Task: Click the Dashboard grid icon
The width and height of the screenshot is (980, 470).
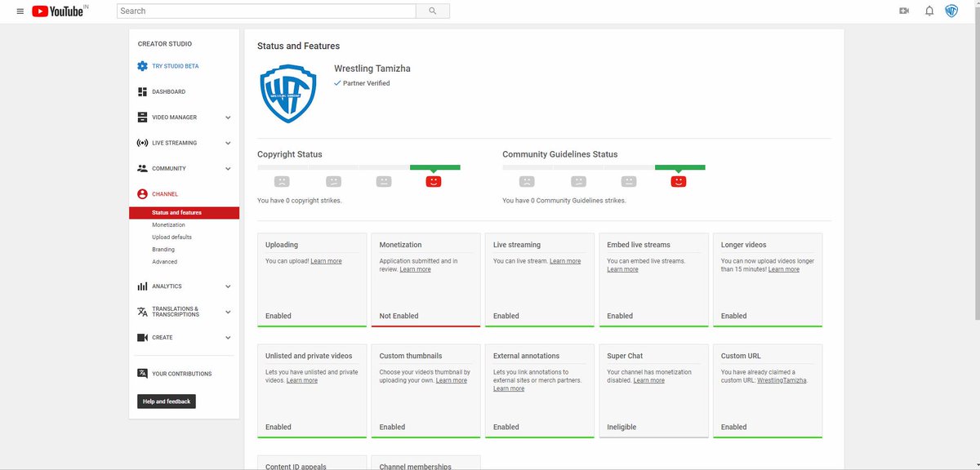Action: pos(143,91)
